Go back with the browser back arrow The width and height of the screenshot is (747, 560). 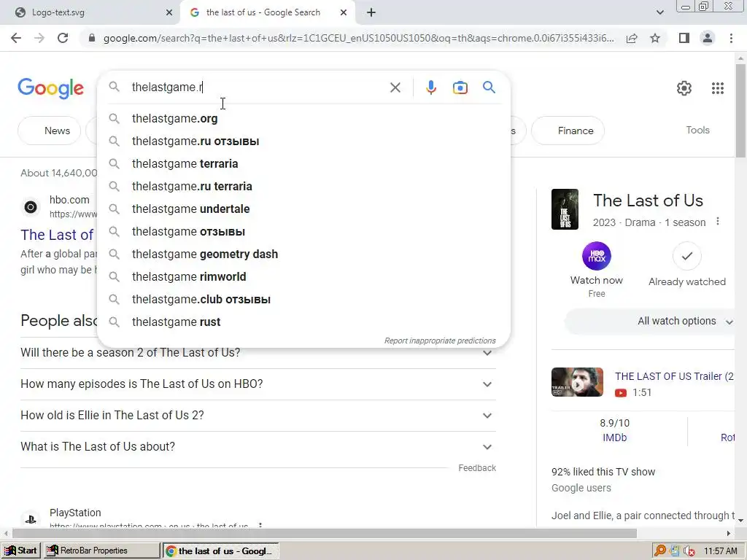point(16,38)
